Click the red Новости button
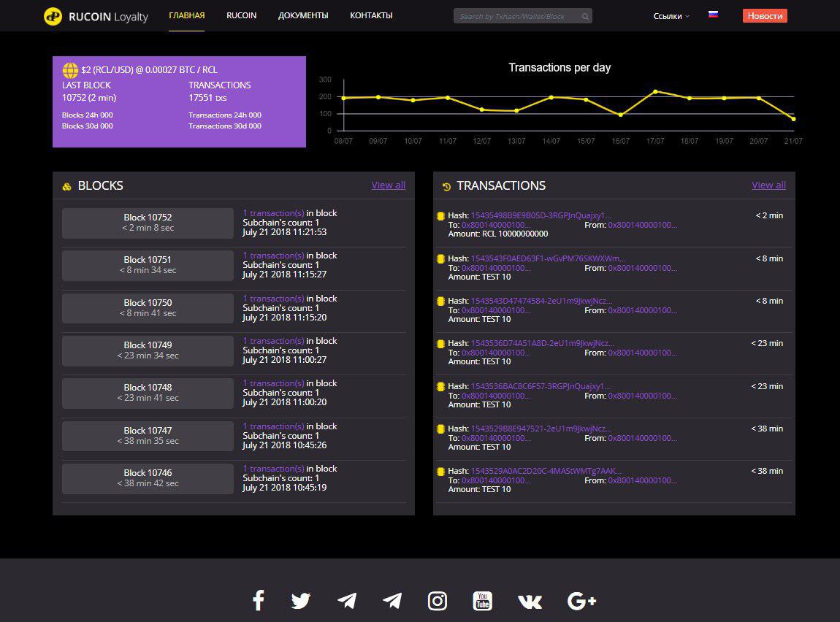 pyautogui.click(x=765, y=16)
